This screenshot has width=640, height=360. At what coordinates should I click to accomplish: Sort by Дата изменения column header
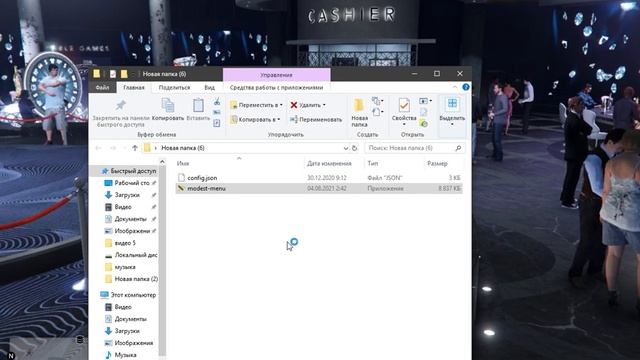pyautogui.click(x=329, y=163)
